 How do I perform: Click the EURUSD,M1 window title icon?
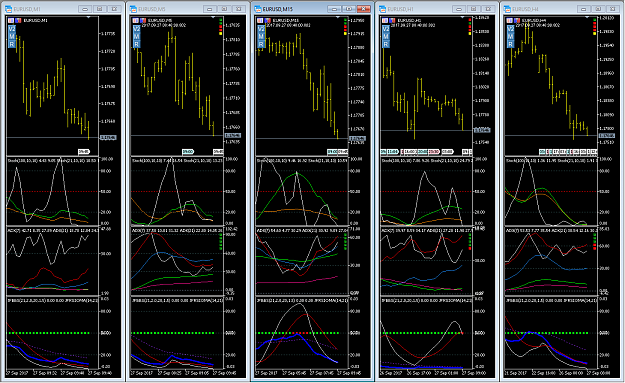[x=8, y=9]
